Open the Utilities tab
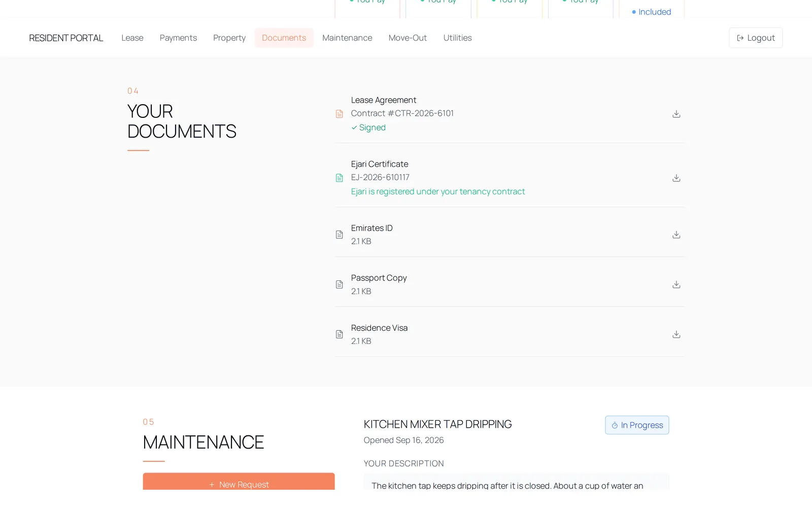 click(457, 38)
